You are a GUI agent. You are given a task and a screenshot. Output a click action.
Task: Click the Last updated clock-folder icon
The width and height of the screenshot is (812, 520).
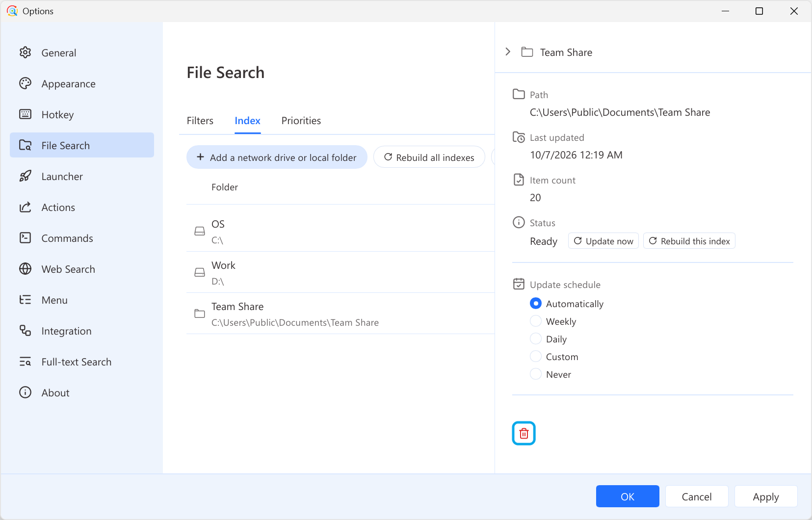pos(519,137)
